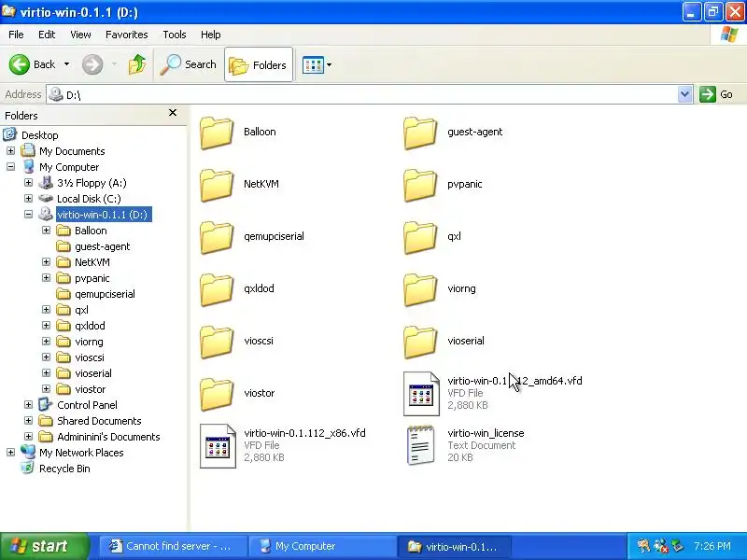747x560 pixels.
Task: Toggle the Folders pane button
Action: click(259, 64)
